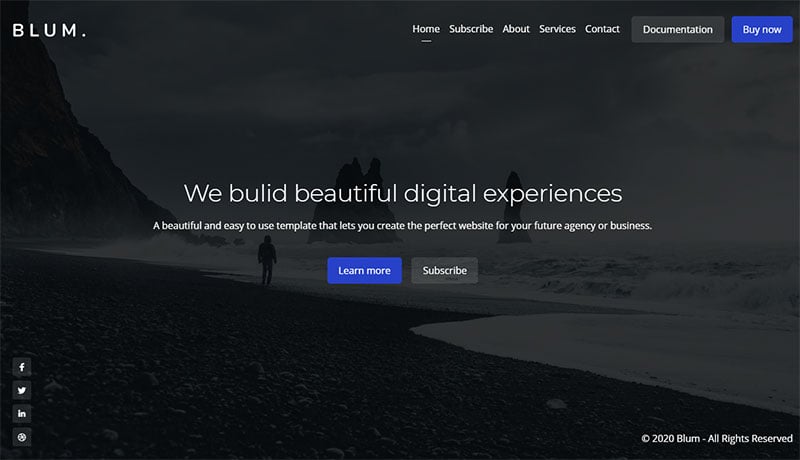Open the Facebook social icon
Screen dimensions: 800x460
21,367
